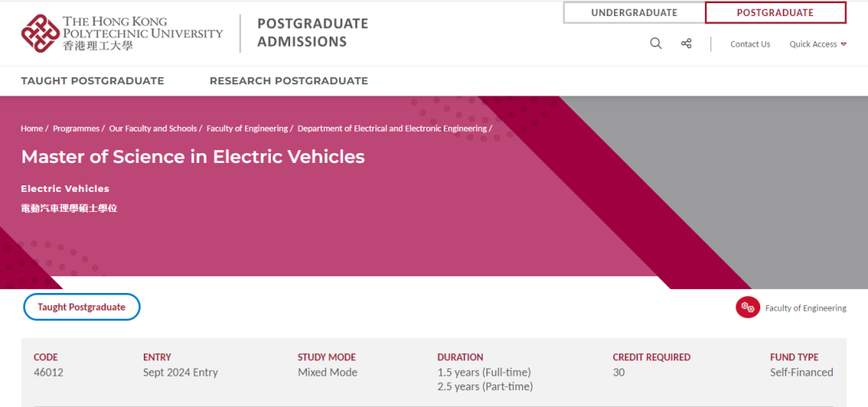Click the Electric Vehicles subtitle
This screenshot has height=407, width=868.
65,189
